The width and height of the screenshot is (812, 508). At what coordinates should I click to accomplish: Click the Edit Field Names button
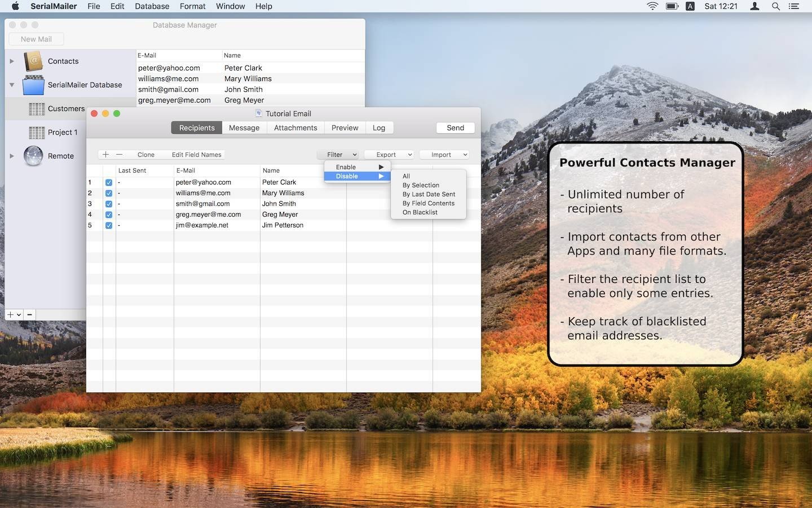(x=196, y=155)
